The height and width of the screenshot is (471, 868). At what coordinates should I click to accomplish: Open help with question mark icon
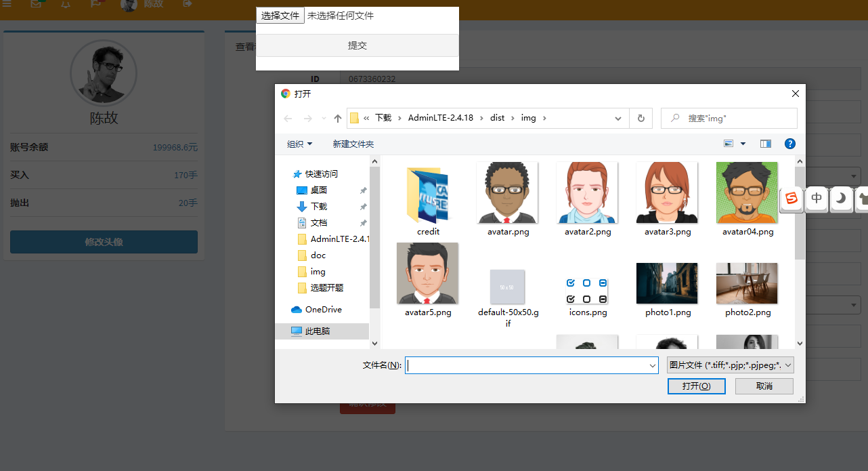789,144
